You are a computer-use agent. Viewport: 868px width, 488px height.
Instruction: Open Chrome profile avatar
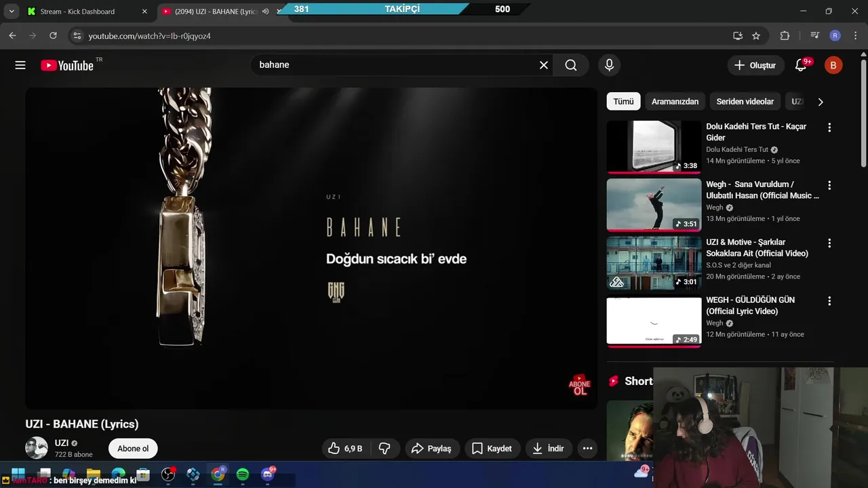pyautogui.click(x=835, y=35)
